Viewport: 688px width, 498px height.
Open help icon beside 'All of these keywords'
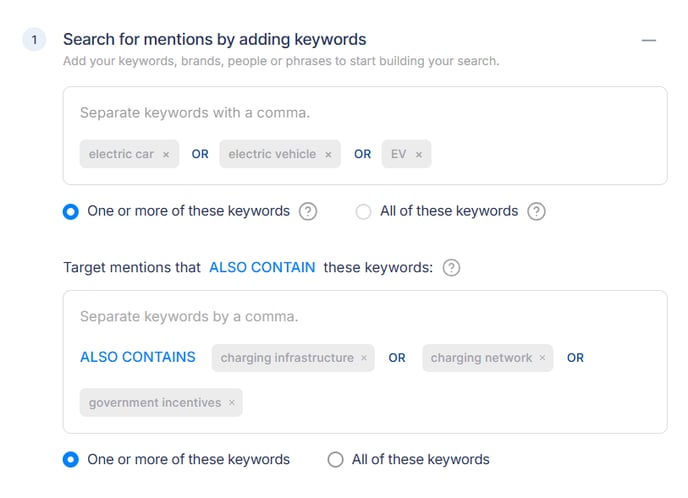(536, 212)
